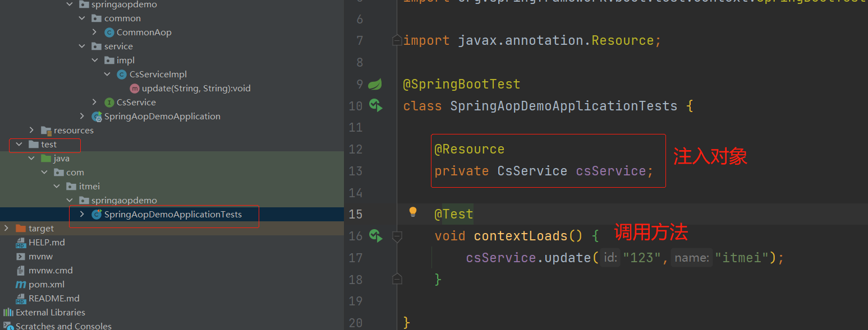Run contextLoads test from gutter line 16
The image size is (868, 330).
pyautogui.click(x=375, y=236)
